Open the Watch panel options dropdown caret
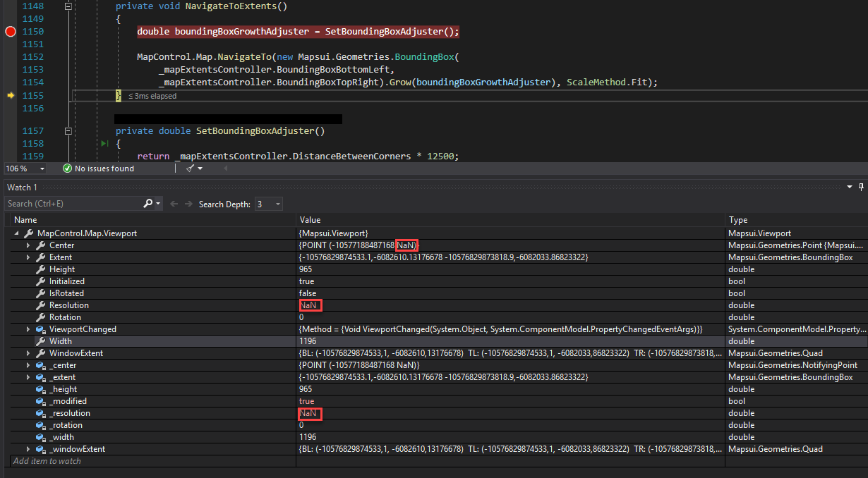Screen dimensions: 868x478 pyautogui.click(x=850, y=187)
